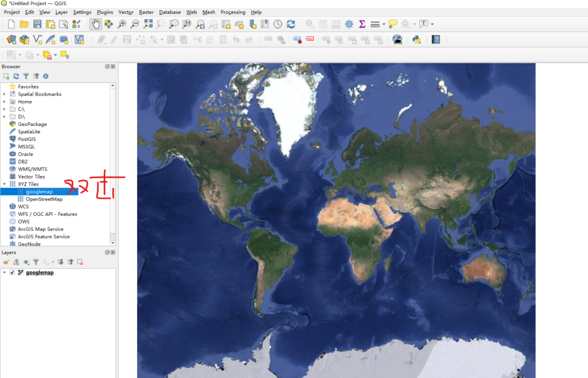Select OpenStreetMap in the browser tree

pos(44,199)
